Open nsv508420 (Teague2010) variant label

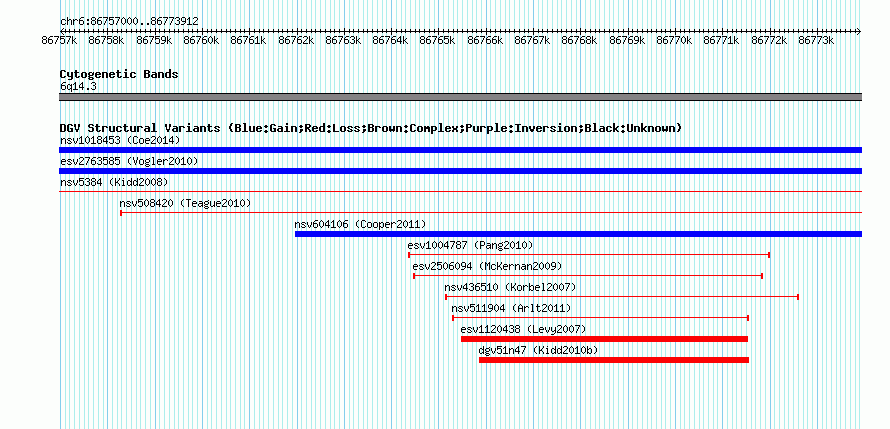click(185, 203)
